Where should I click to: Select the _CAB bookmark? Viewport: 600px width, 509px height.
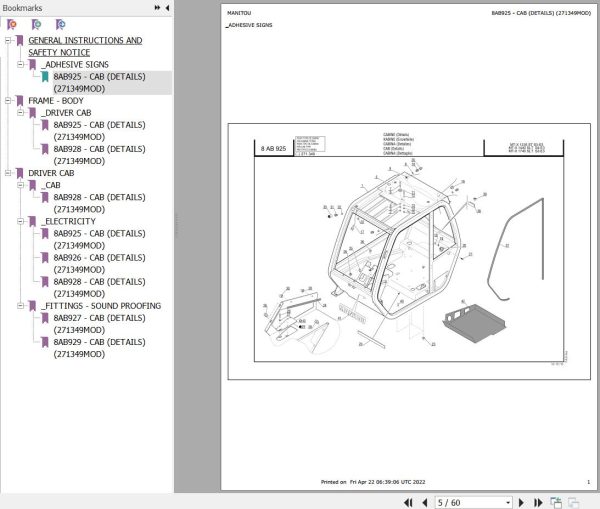coord(51,185)
